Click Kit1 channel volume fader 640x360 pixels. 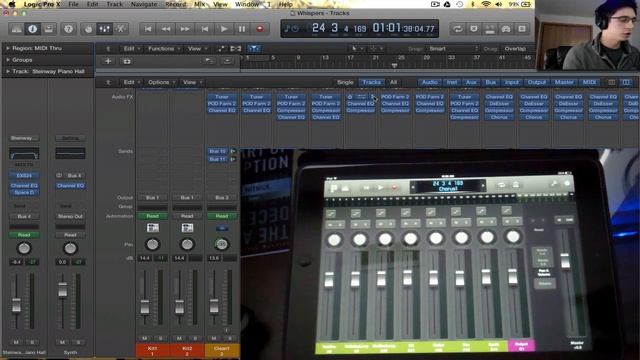click(144, 307)
